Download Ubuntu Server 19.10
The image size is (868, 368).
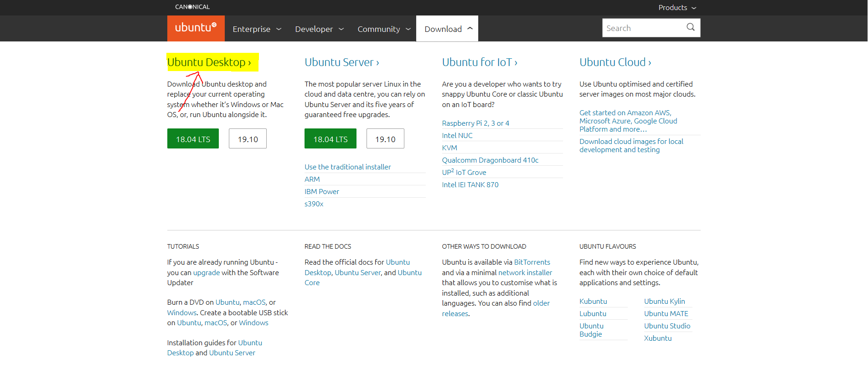pyautogui.click(x=385, y=139)
